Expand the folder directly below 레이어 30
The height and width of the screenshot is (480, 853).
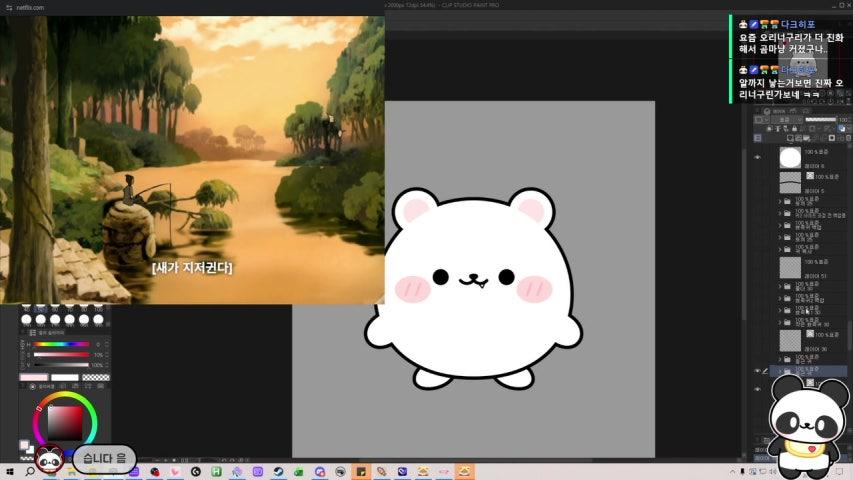pyautogui.click(x=780, y=359)
